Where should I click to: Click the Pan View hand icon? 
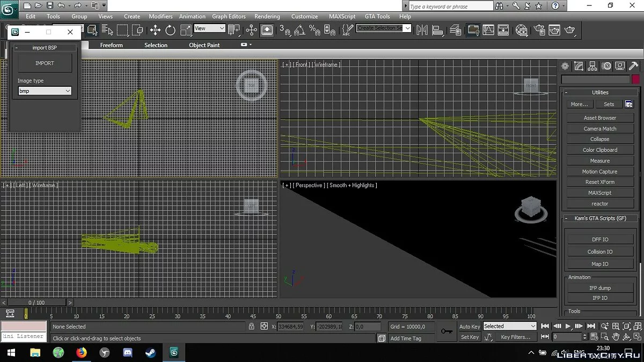click(616, 337)
